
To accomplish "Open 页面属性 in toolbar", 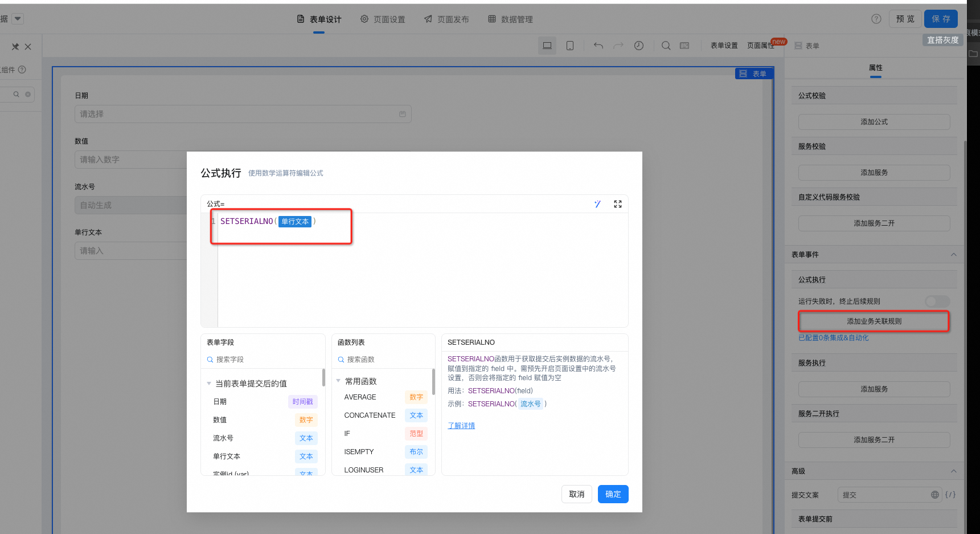I will pos(761,46).
